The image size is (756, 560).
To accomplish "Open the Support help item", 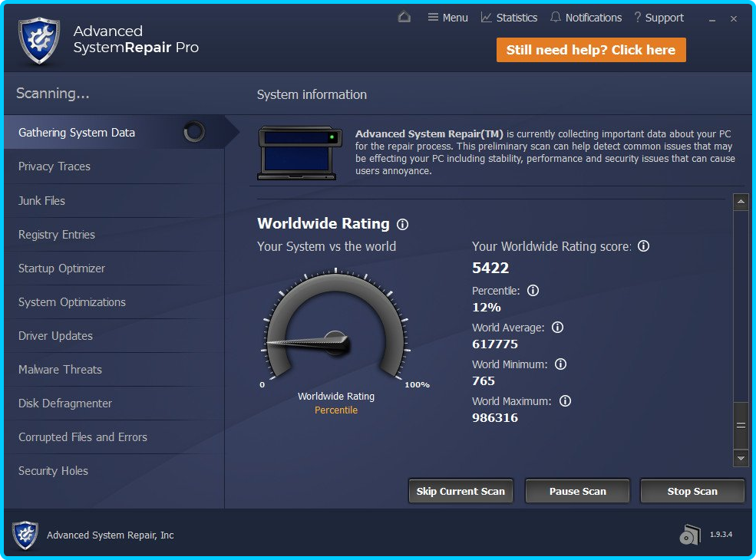I will point(659,18).
